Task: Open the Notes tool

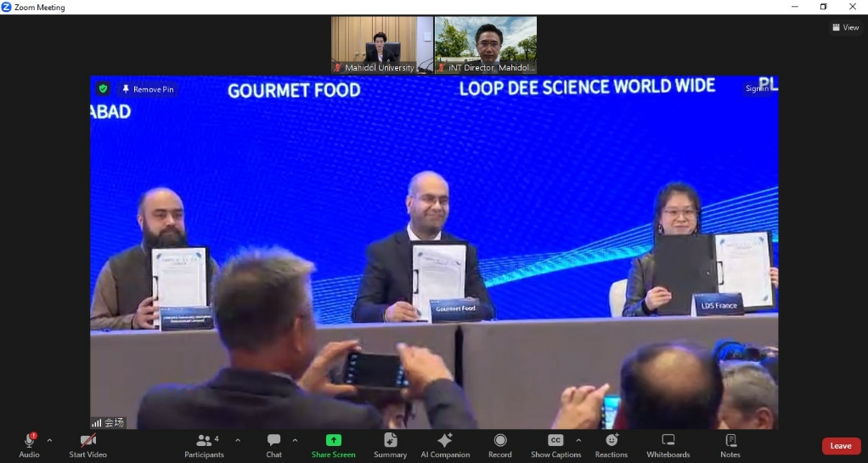Action: (x=730, y=445)
